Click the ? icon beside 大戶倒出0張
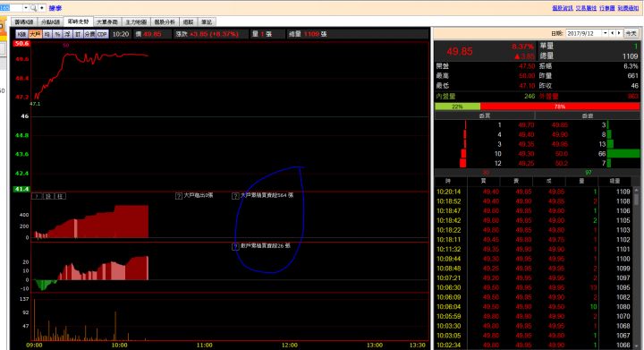This screenshot has width=644, height=350. point(179,196)
